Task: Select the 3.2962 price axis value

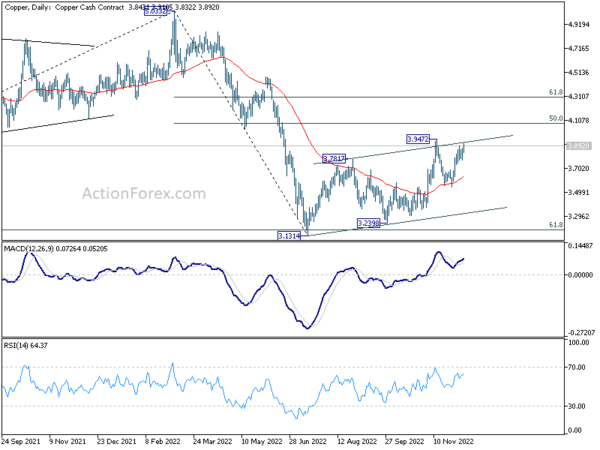Action: pos(578,217)
